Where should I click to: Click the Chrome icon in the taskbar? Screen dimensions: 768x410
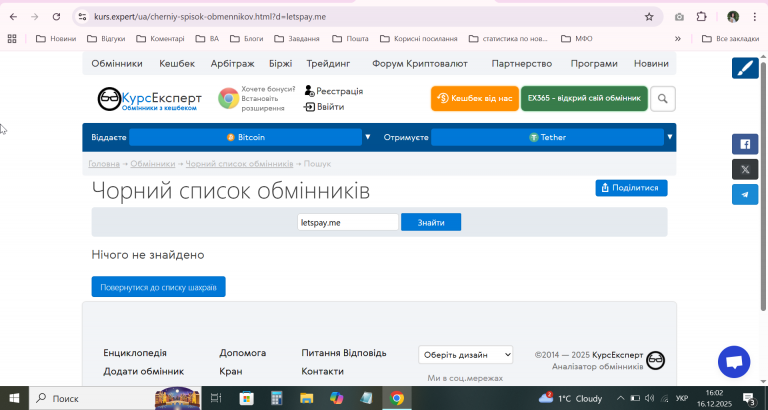coord(397,398)
